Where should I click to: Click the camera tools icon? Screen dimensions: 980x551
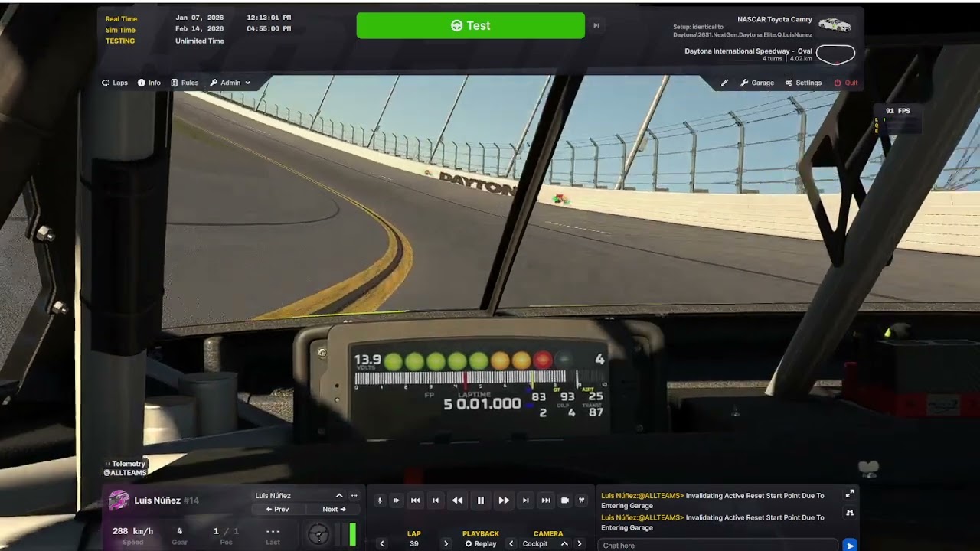(x=582, y=500)
